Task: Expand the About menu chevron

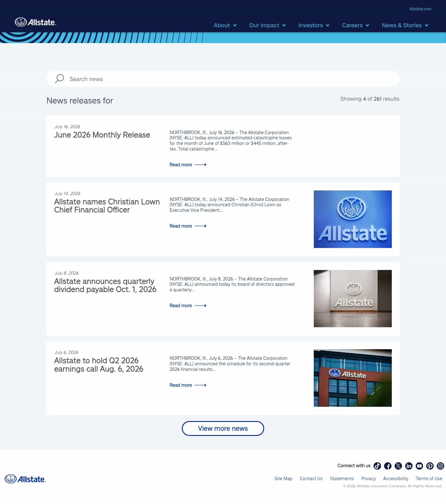Action: point(235,25)
